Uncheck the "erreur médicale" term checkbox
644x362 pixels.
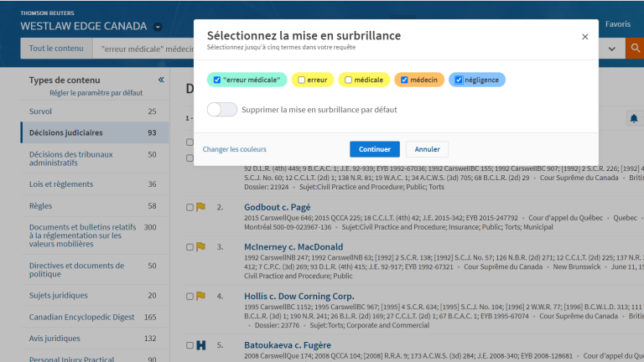tap(217, 80)
